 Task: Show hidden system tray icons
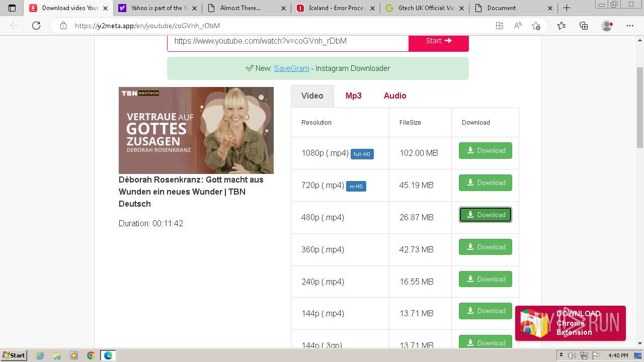click(561, 355)
